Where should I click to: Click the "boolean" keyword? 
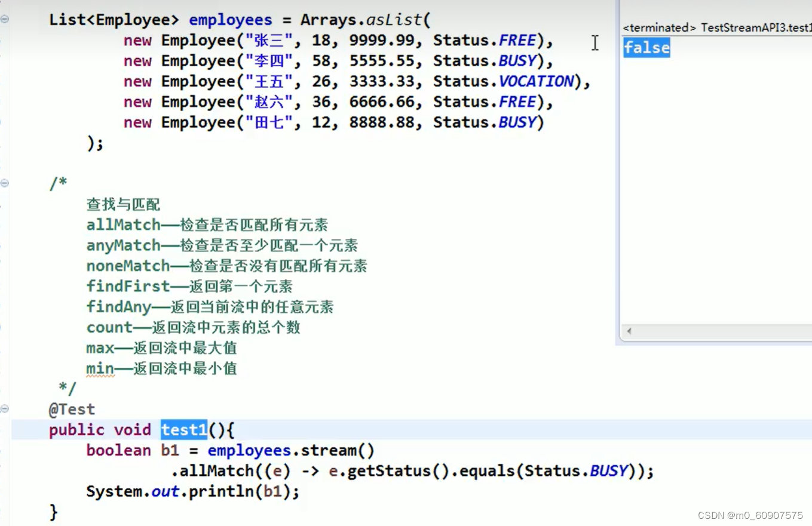[118, 450]
